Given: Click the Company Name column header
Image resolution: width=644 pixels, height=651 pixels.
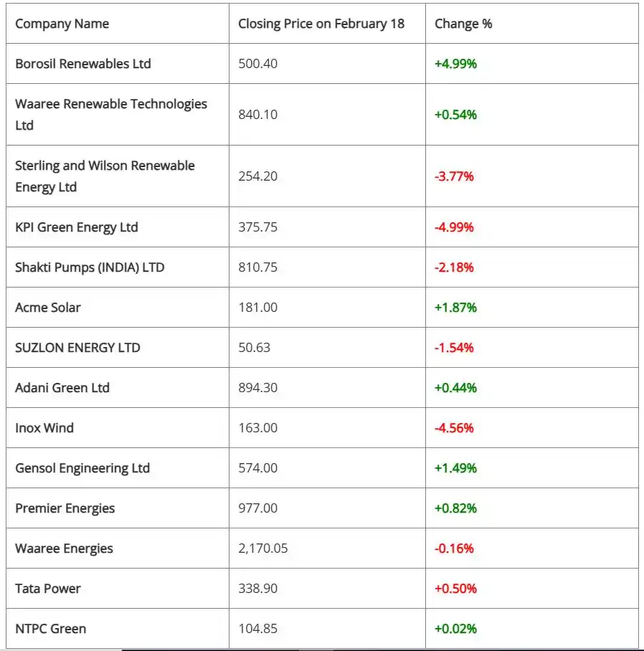Looking at the screenshot, I should coord(61,24).
